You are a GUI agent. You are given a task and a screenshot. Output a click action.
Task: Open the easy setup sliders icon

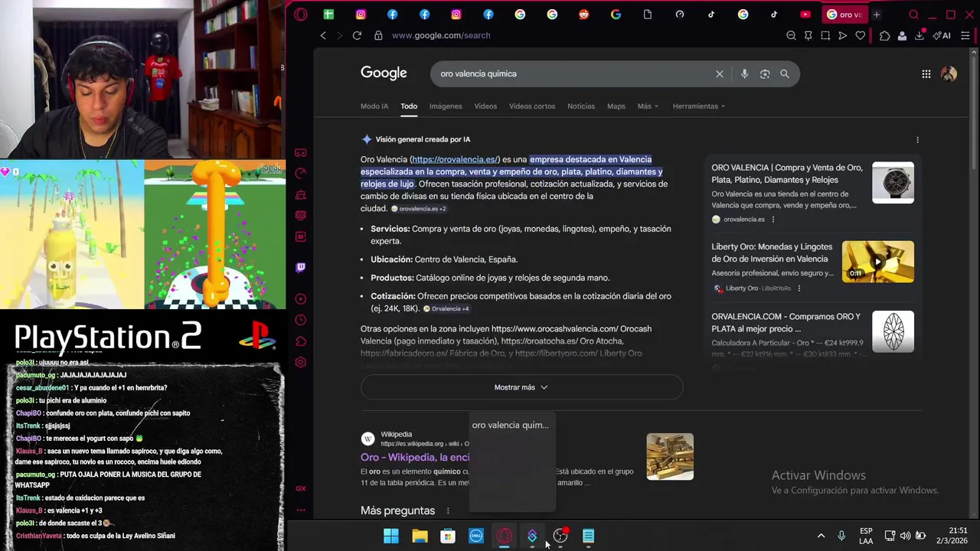965,35
